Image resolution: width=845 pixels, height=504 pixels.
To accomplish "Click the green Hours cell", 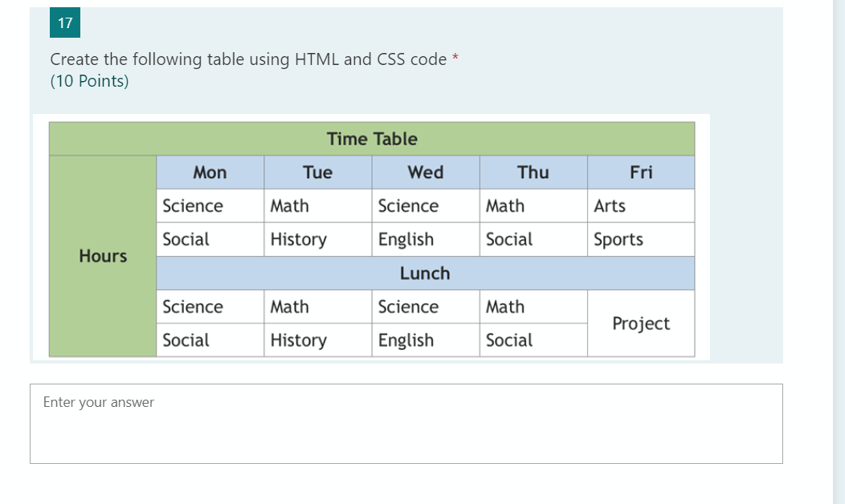I will (x=103, y=256).
